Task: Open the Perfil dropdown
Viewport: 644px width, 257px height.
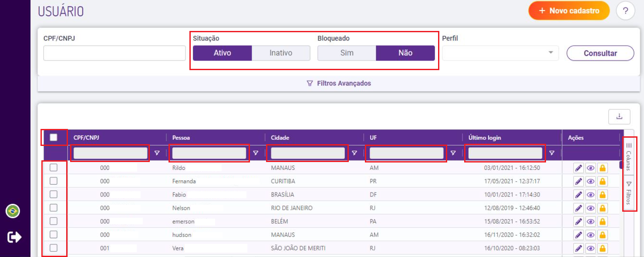Action: 500,53
